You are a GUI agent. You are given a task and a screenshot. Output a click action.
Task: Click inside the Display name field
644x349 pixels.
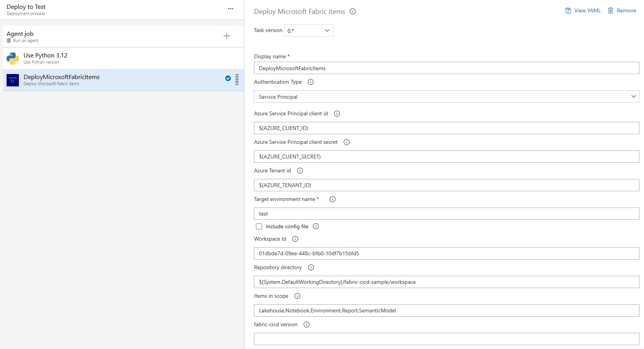pyautogui.click(x=446, y=68)
